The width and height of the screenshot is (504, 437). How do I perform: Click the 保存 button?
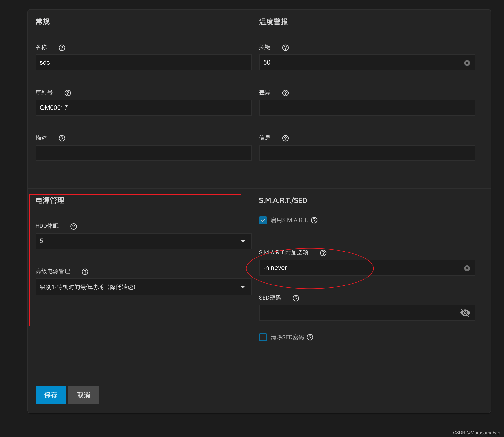pos(51,395)
